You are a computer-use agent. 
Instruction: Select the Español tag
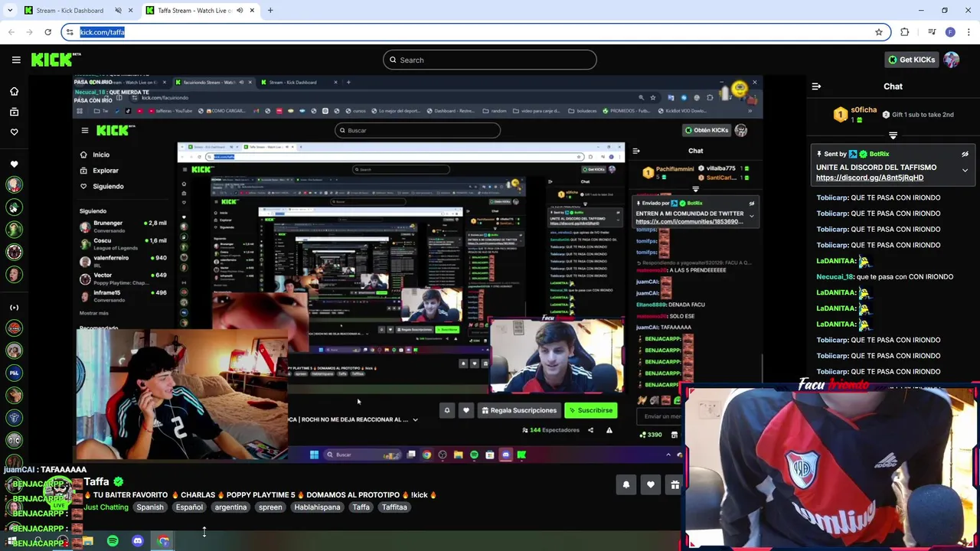[189, 507]
